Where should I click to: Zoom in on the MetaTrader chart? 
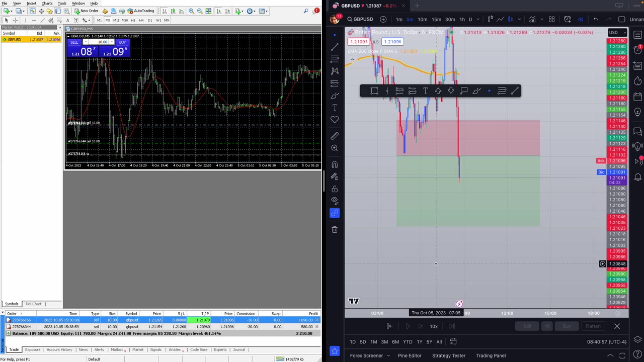click(x=191, y=11)
